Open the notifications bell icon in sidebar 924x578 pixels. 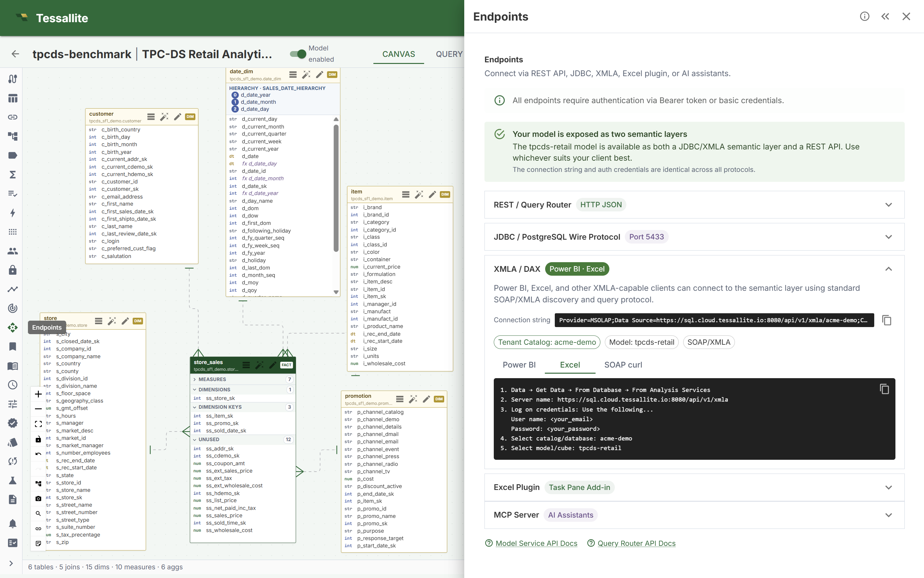[x=13, y=524]
